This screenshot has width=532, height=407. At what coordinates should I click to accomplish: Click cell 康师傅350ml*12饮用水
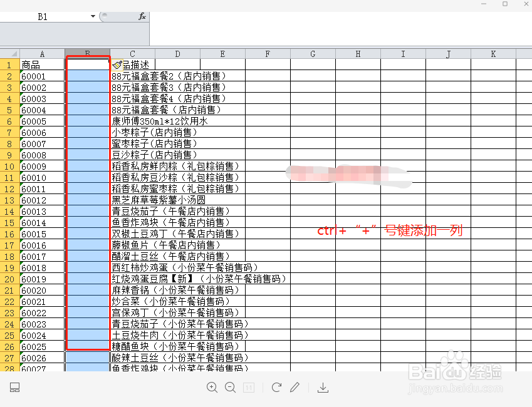tap(159, 121)
